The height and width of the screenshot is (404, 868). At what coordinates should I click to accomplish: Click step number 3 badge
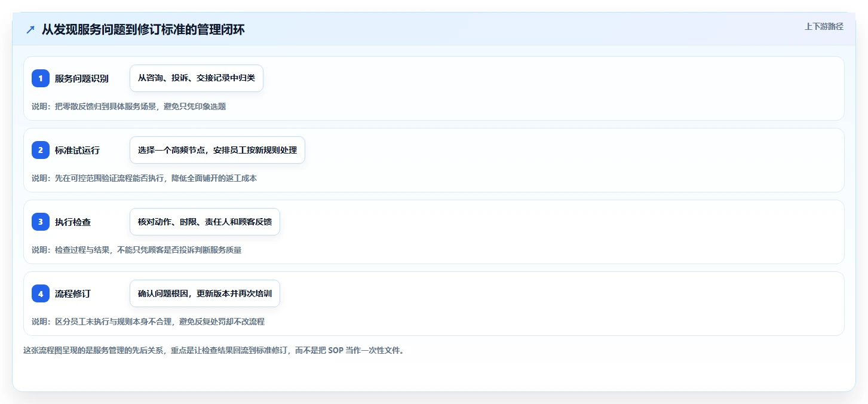tap(41, 222)
